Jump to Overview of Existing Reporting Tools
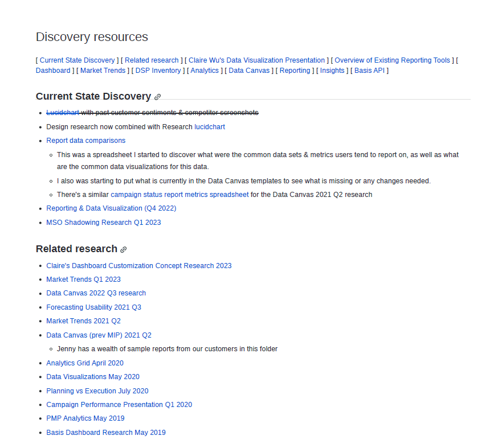The image size is (502, 448). pyautogui.click(x=392, y=60)
